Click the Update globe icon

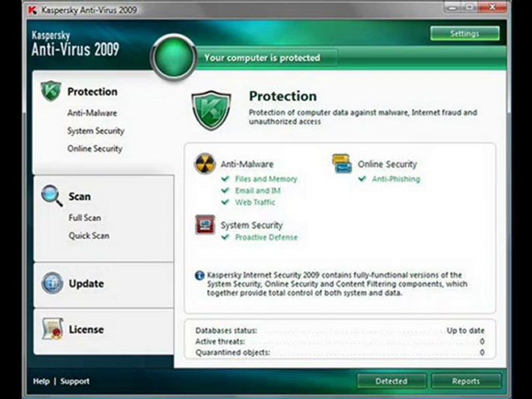pyautogui.click(x=52, y=283)
